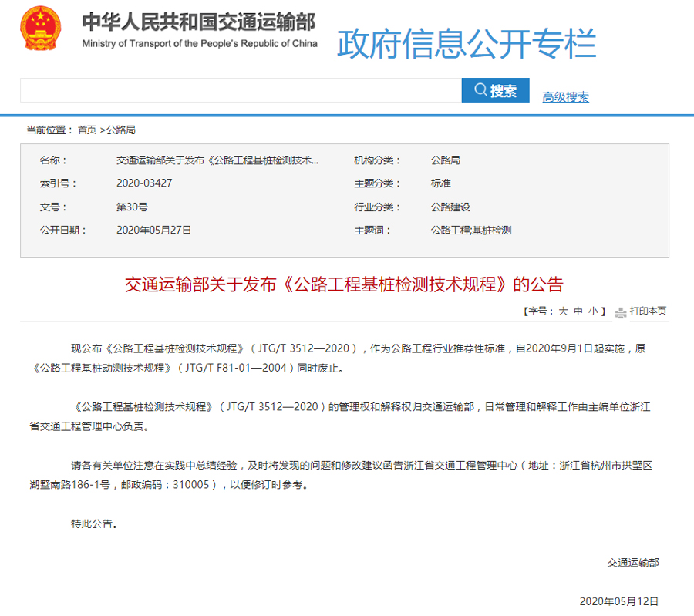
Task: Set font size to 大 (large)
Action: [563, 311]
